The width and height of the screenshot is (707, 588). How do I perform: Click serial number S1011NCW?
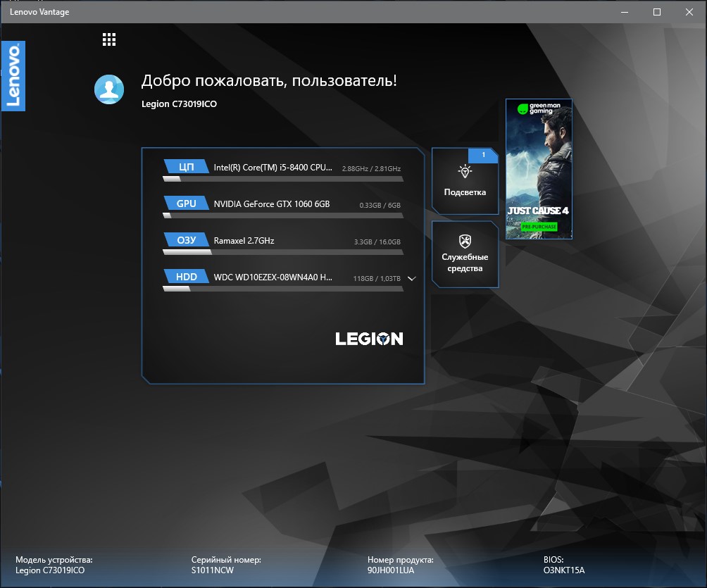213,570
